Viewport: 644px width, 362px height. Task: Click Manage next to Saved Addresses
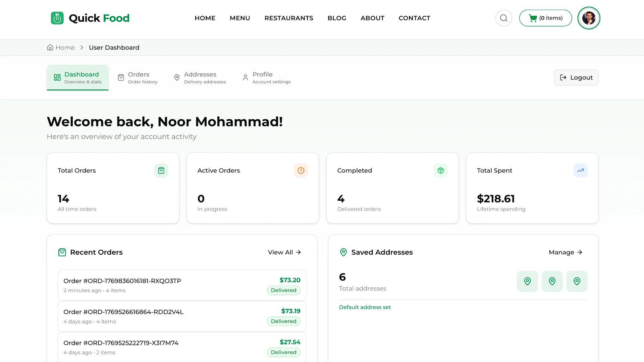point(565,252)
